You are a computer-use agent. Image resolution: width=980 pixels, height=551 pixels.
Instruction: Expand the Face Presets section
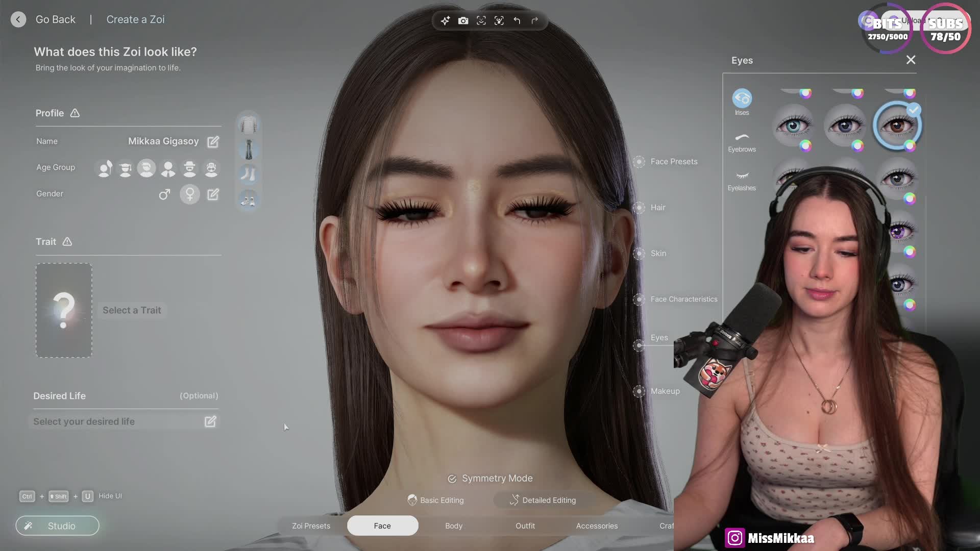pos(673,162)
